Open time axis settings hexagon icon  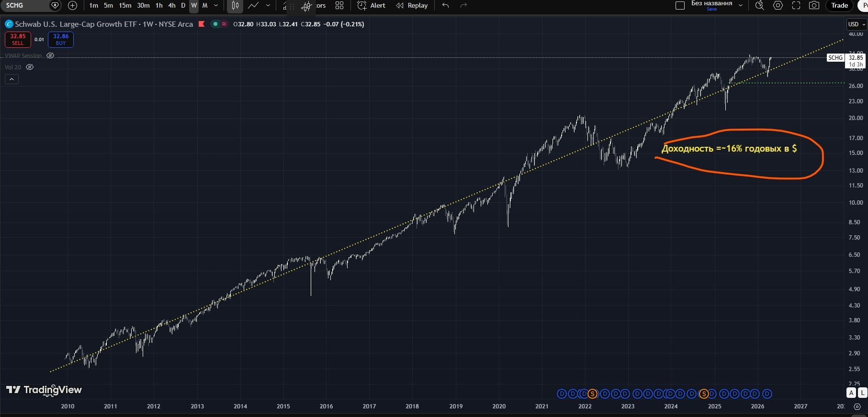coord(857,406)
